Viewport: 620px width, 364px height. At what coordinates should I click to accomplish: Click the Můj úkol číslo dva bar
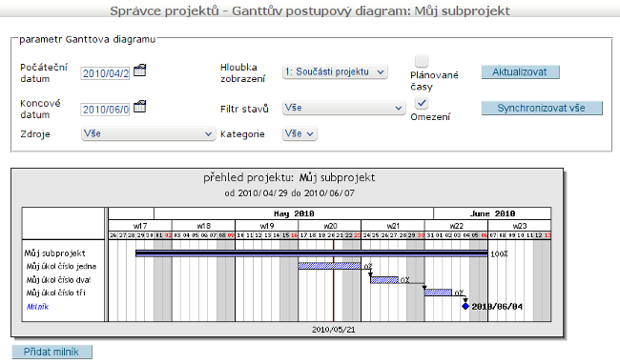384,280
